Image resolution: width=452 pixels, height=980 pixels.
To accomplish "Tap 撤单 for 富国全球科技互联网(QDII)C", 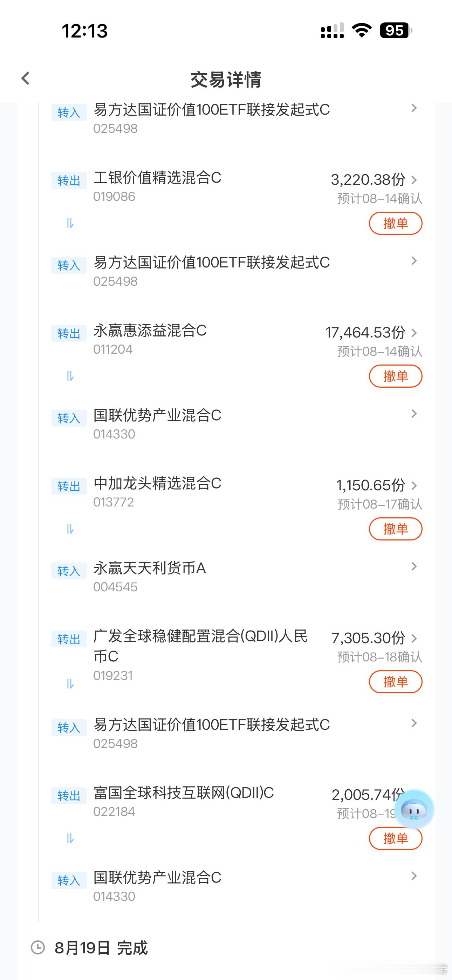I will click(396, 838).
